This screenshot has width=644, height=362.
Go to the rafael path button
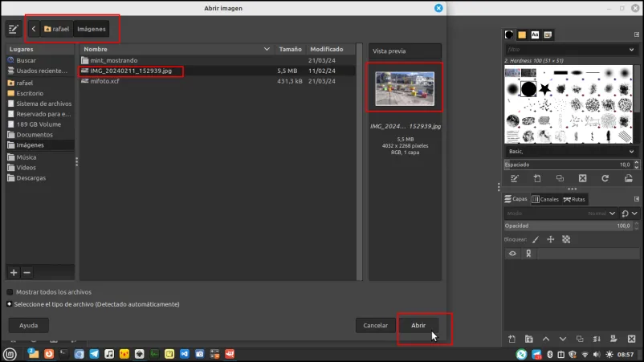57,29
